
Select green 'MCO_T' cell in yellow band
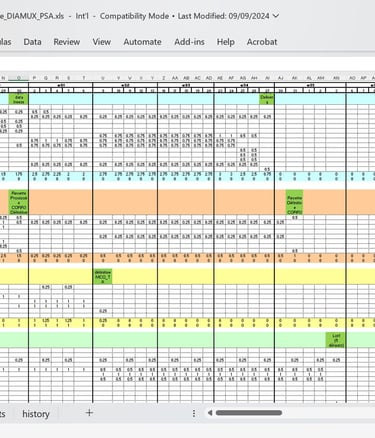[103, 277]
